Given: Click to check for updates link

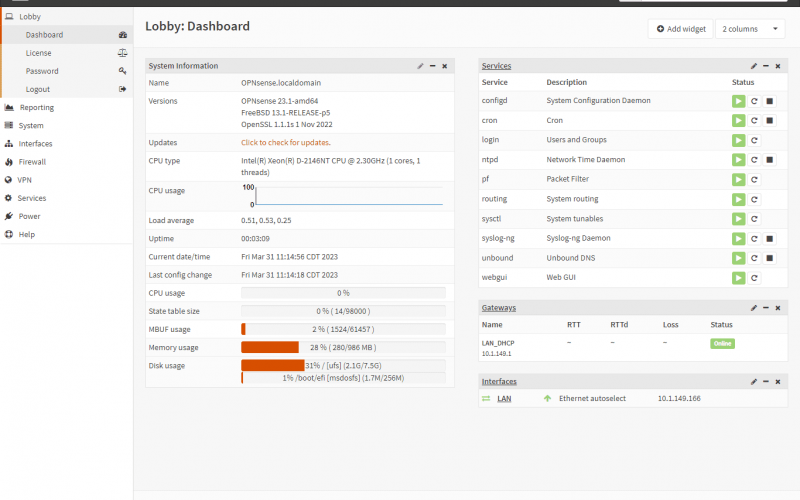Looking at the screenshot, I should tap(286, 142).
